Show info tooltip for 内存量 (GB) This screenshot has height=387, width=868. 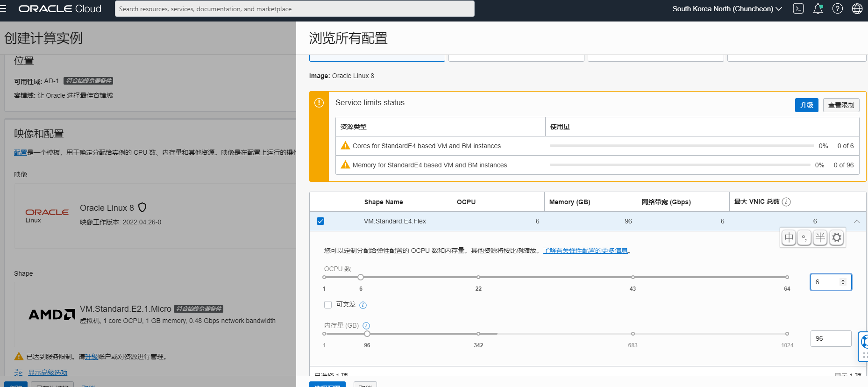click(366, 326)
